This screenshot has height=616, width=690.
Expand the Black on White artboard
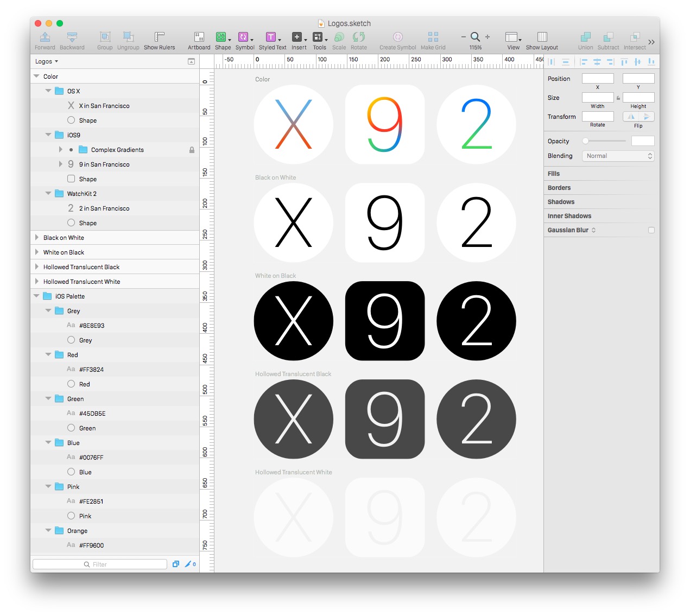[x=36, y=238]
